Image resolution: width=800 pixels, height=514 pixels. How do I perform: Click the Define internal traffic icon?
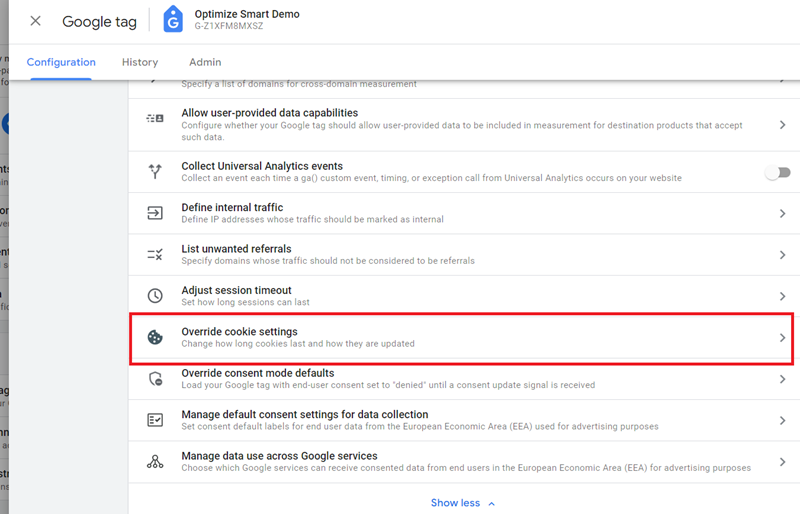[155, 213]
